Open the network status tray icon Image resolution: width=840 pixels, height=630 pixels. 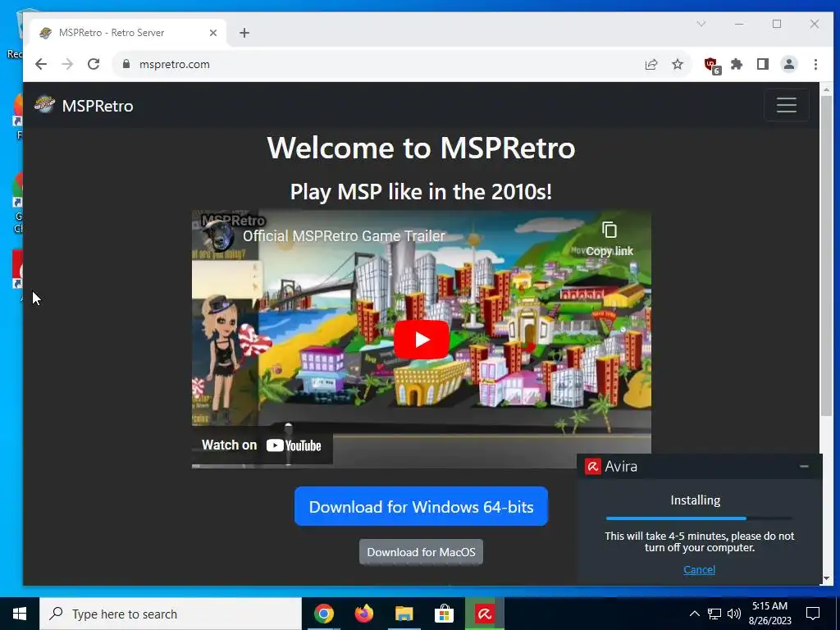click(x=714, y=614)
